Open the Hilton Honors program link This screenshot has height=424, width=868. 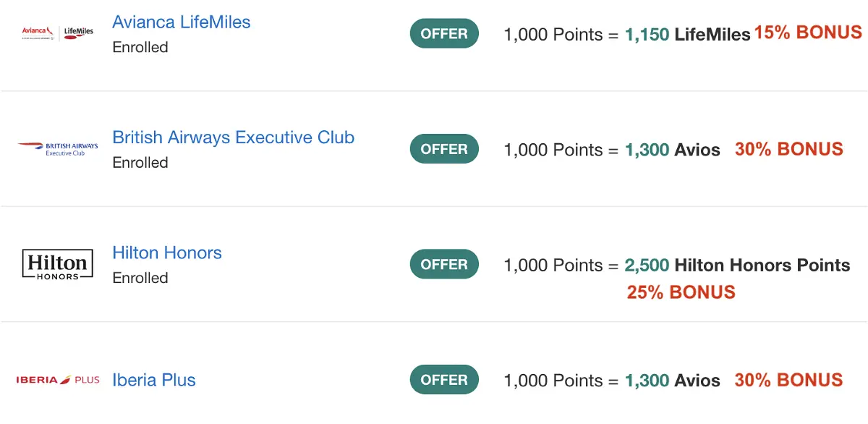pos(167,253)
